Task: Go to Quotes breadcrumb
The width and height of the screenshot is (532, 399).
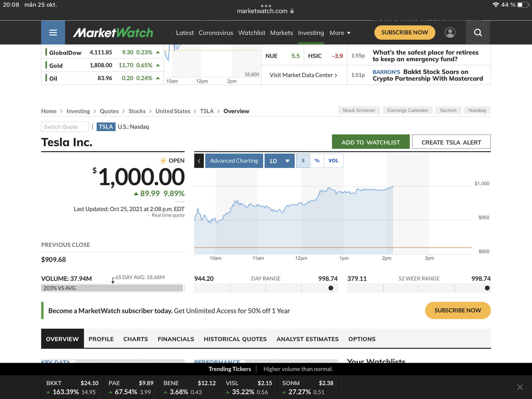Action: [109, 111]
